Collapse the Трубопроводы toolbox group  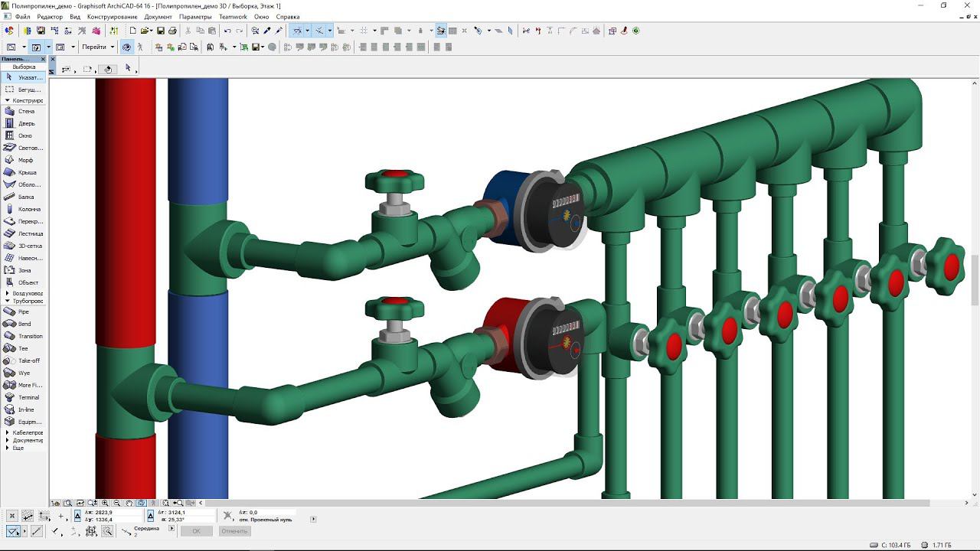tap(8, 301)
